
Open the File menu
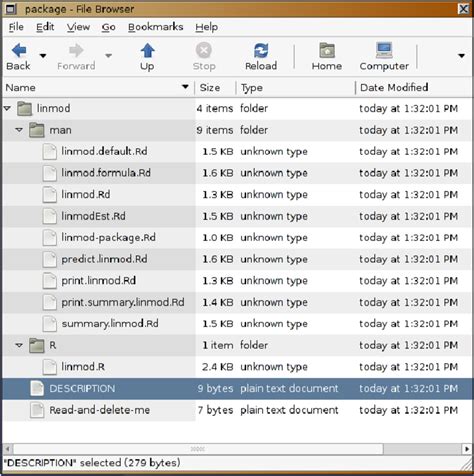[x=16, y=27]
